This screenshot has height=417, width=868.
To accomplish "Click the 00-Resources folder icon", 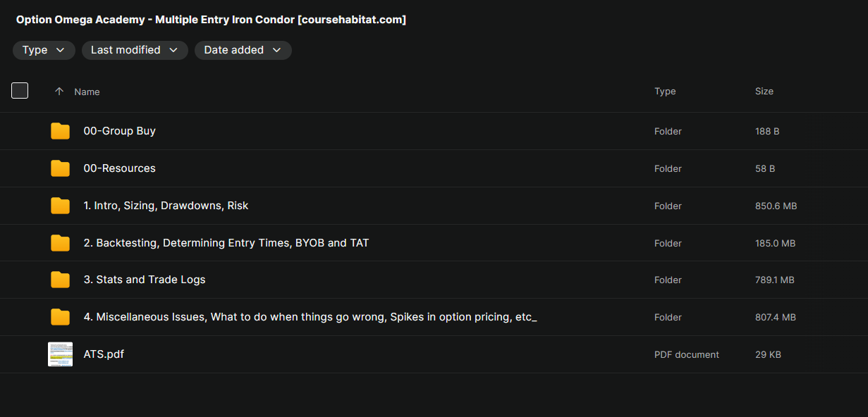I will click(x=60, y=168).
